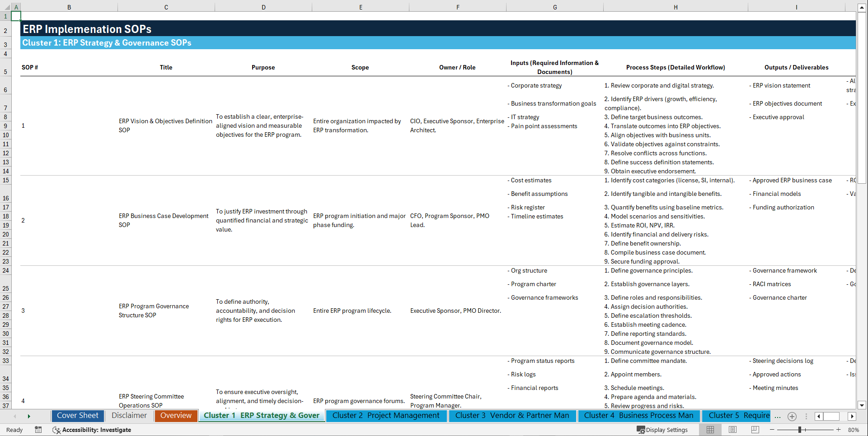Screen dimensions: 868x436
Task: Click the macro recording icon near Ready
Action: coord(38,430)
